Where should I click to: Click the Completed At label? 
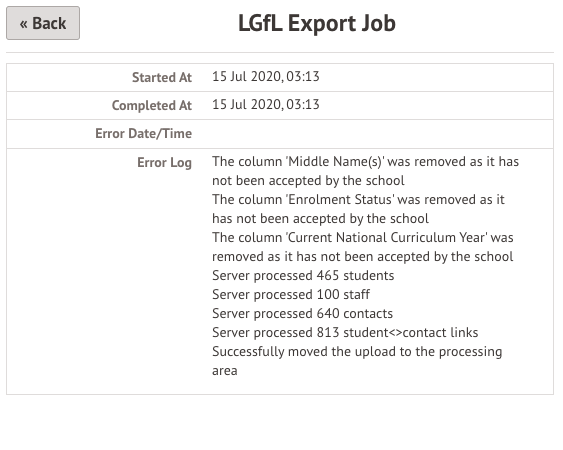[152, 105]
